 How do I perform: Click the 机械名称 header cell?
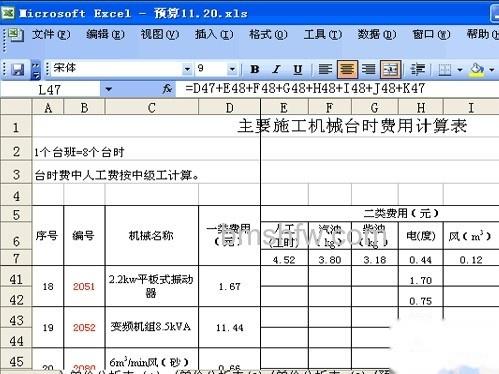point(151,236)
